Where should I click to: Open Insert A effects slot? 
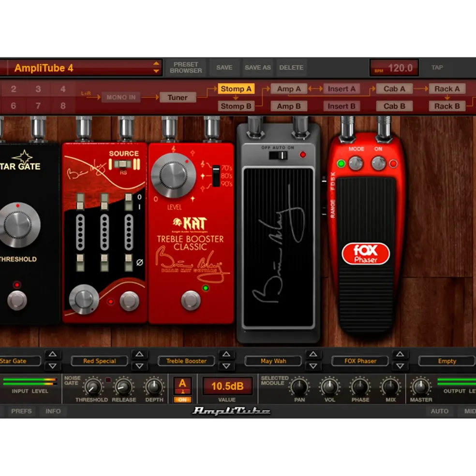pos(342,89)
